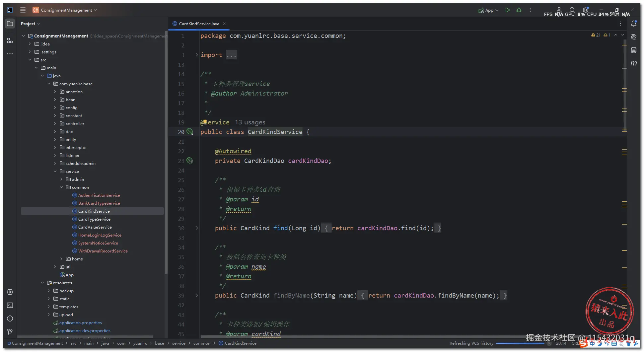
Task: Open the Structure tool window
Action: pyautogui.click(x=10, y=40)
